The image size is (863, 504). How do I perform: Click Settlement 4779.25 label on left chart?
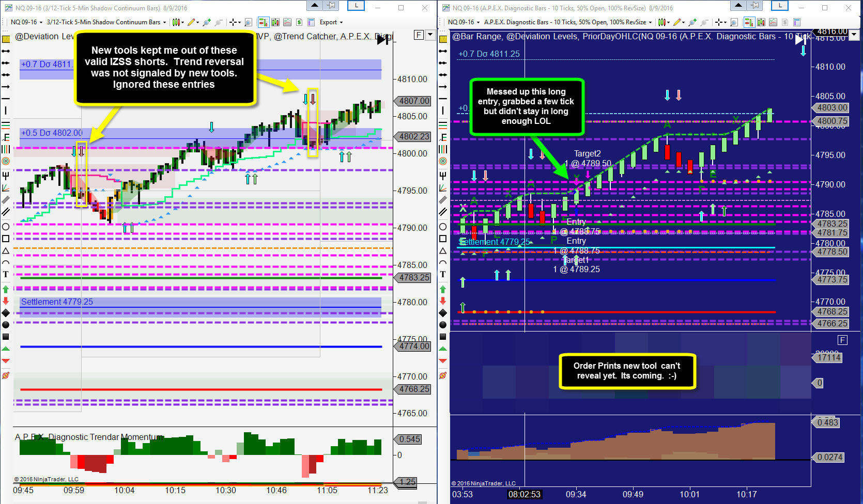[x=57, y=302]
